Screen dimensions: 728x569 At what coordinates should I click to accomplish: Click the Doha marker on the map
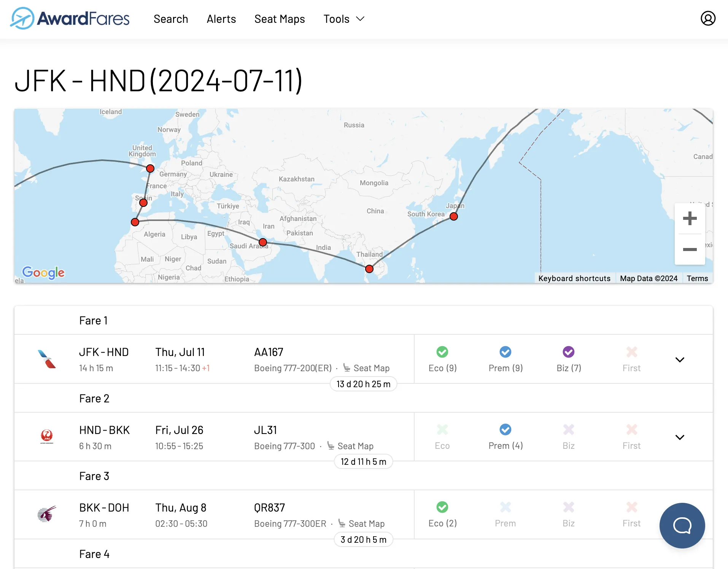263,242
